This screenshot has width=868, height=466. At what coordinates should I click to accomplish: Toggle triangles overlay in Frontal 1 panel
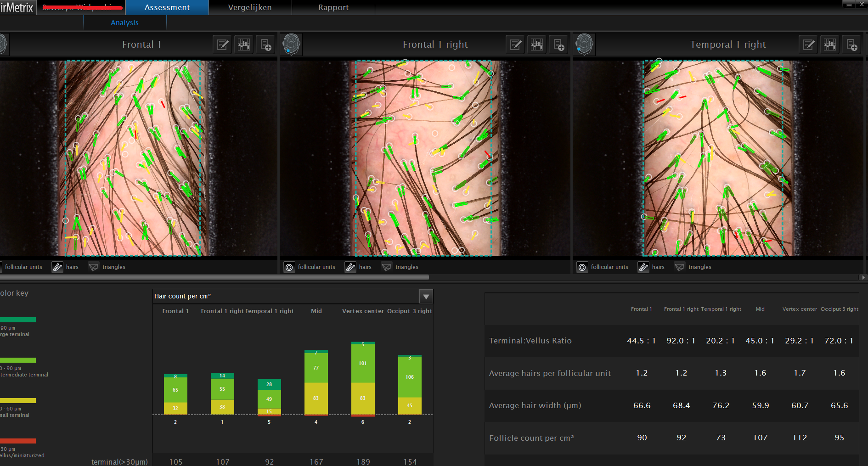[94, 267]
